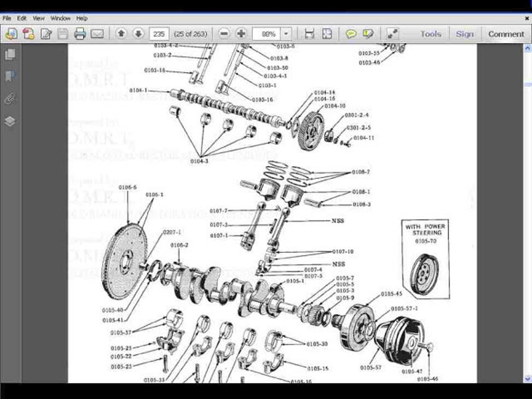The image size is (532, 399).
Task: Open the zoom percentage dropdown
Action: [286, 34]
